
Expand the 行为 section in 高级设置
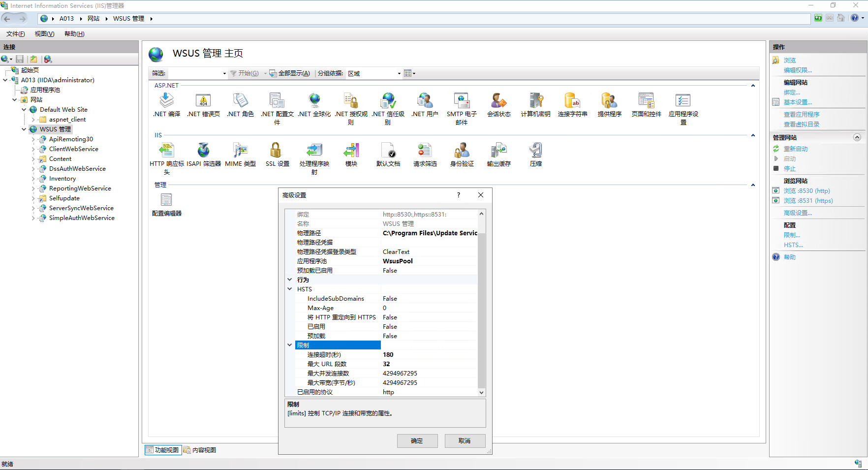click(290, 280)
